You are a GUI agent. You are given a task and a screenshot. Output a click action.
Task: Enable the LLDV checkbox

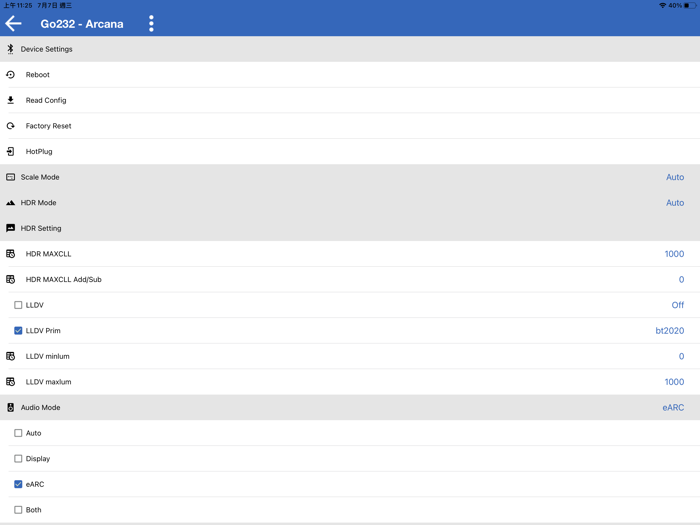(x=18, y=305)
